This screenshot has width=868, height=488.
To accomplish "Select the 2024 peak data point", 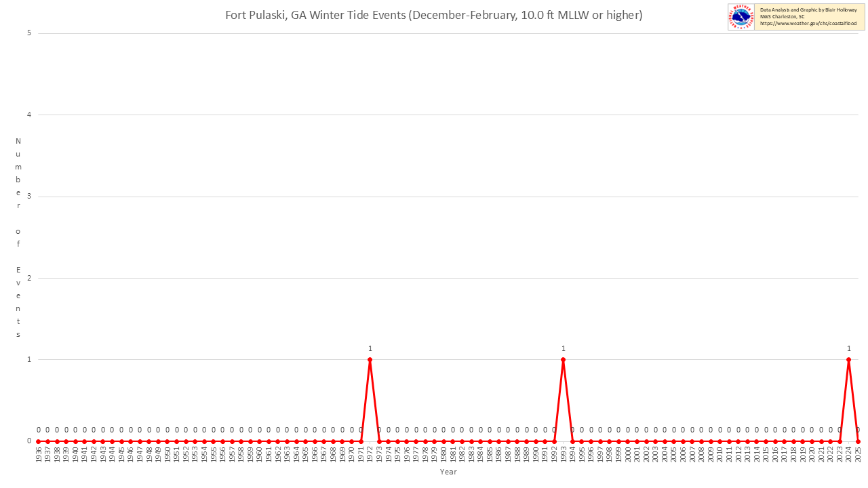I will [848, 359].
